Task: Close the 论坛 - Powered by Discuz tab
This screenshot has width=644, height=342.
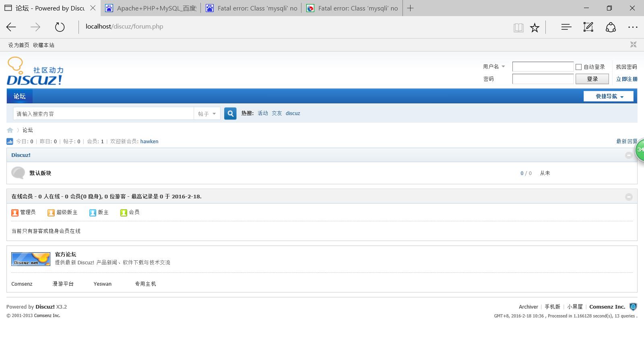Action: pos(93,8)
